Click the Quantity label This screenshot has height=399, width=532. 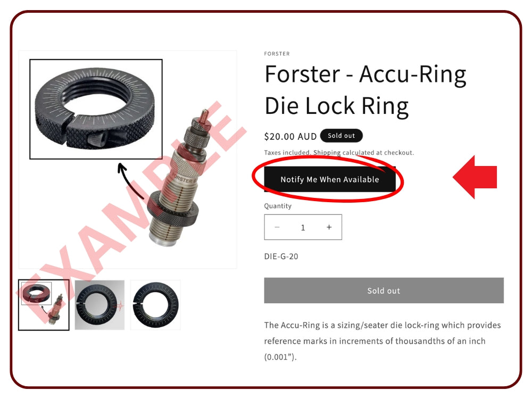coord(278,206)
